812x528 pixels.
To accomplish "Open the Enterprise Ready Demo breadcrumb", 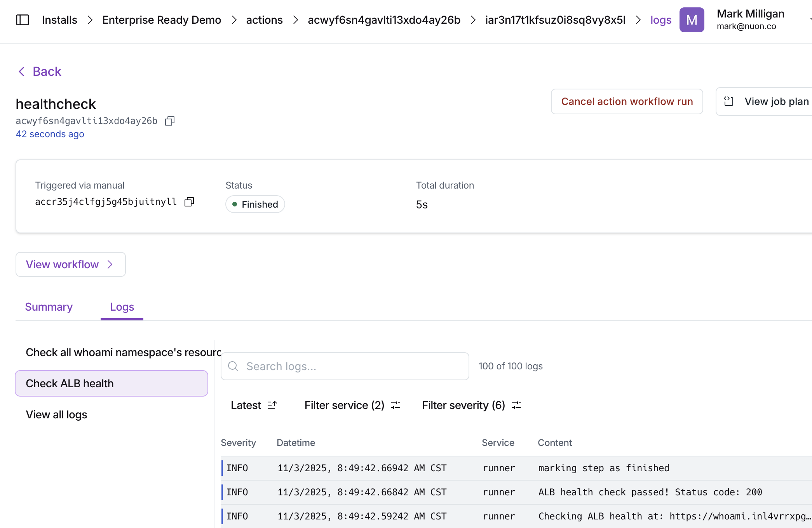I will [x=162, y=20].
